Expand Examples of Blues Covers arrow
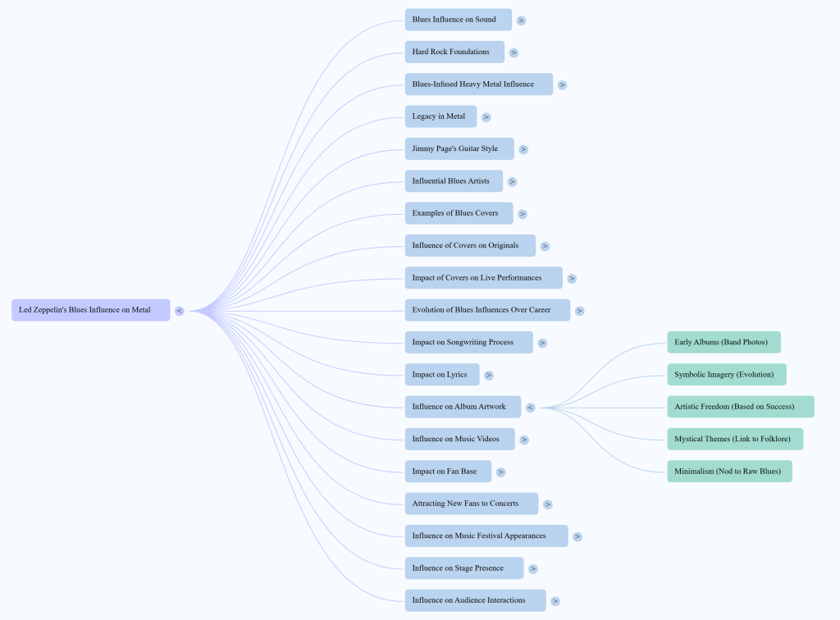 [x=523, y=213]
